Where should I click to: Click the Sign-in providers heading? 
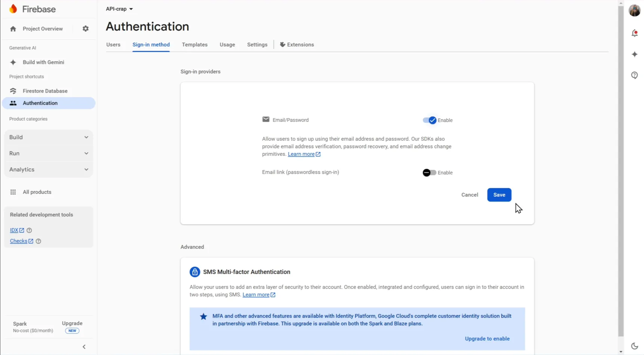click(200, 72)
